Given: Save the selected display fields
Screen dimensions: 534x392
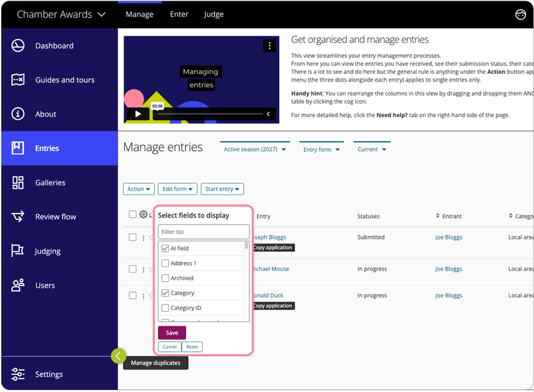Looking at the screenshot, I should [x=171, y=333].
